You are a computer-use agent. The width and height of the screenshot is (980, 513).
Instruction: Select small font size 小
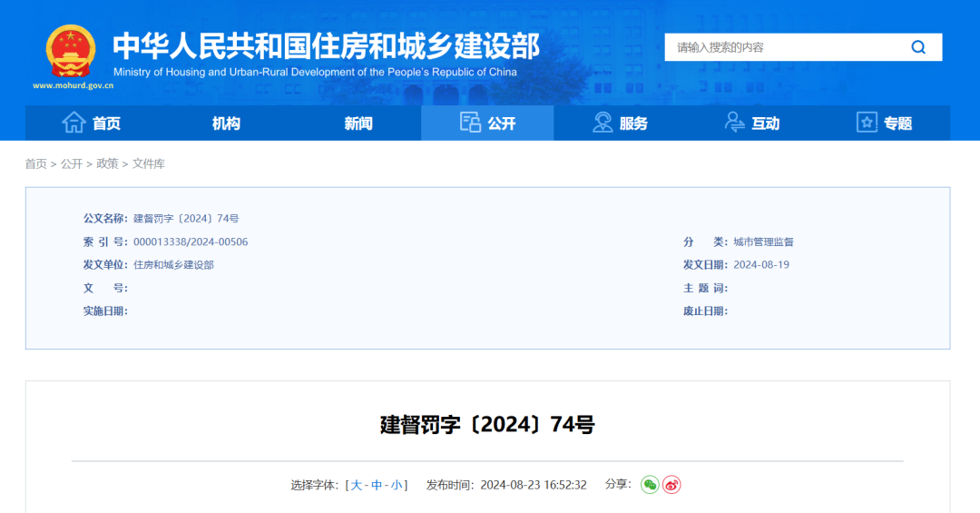click(397, 485)
